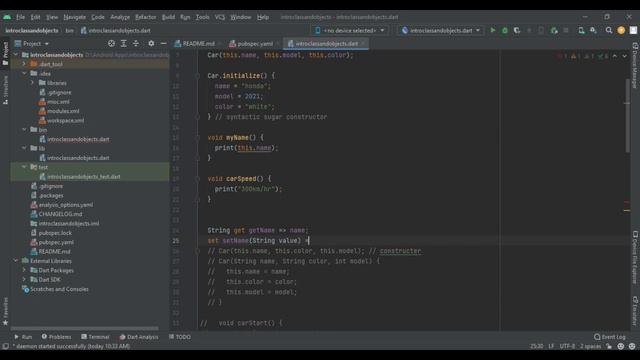Viewport: 640px width, 360px height.
Task: Click the LF line separator status entry
Action: pos(551,346)
